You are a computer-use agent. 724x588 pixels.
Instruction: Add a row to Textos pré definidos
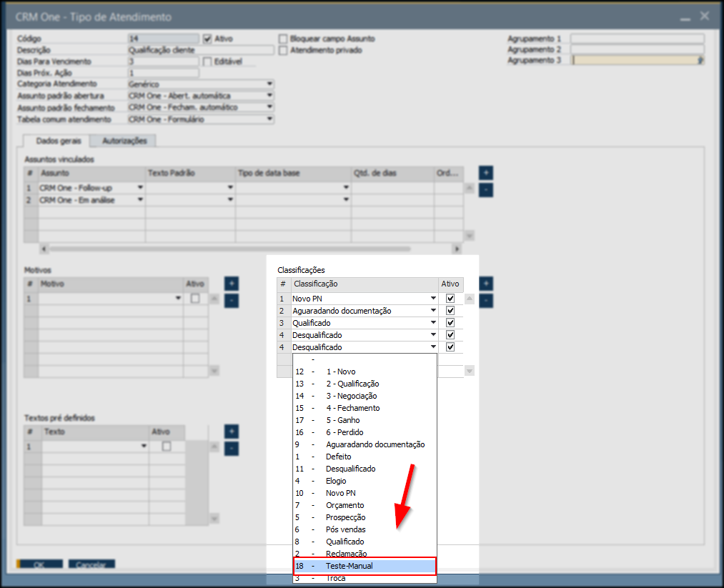pyautogui.click(x=231, y=432)
